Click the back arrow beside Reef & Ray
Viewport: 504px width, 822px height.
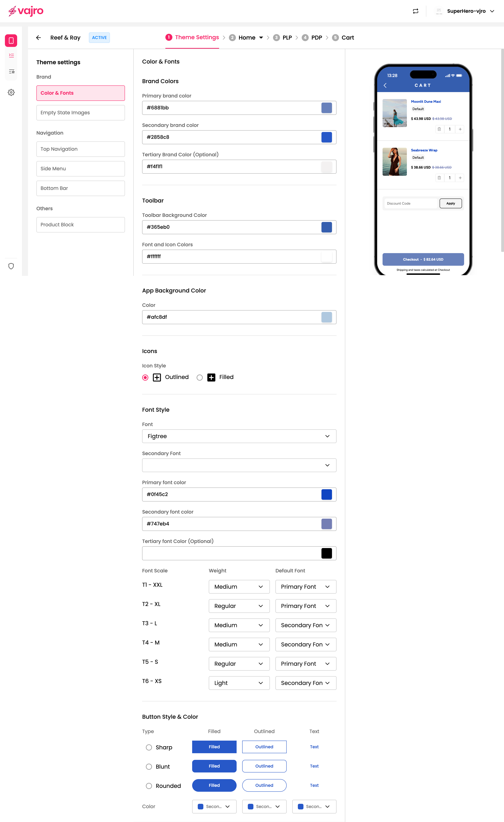point(39,38)
